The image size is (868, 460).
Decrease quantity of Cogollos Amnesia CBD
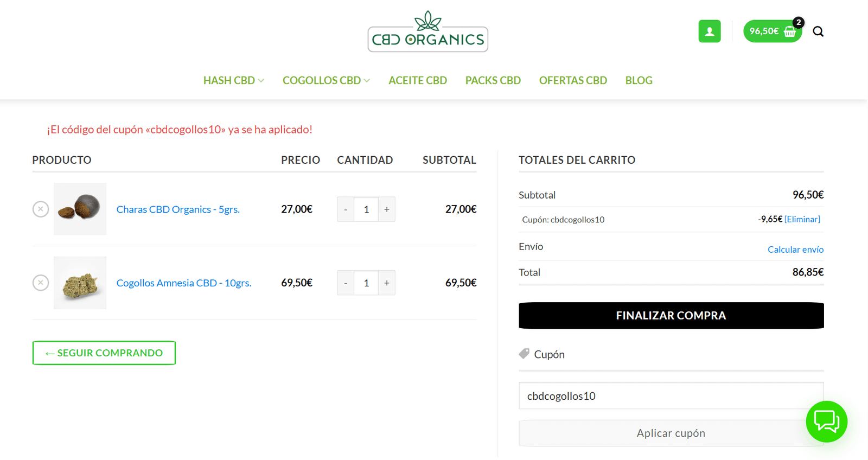pyautogui.click(x=346, y=283)
